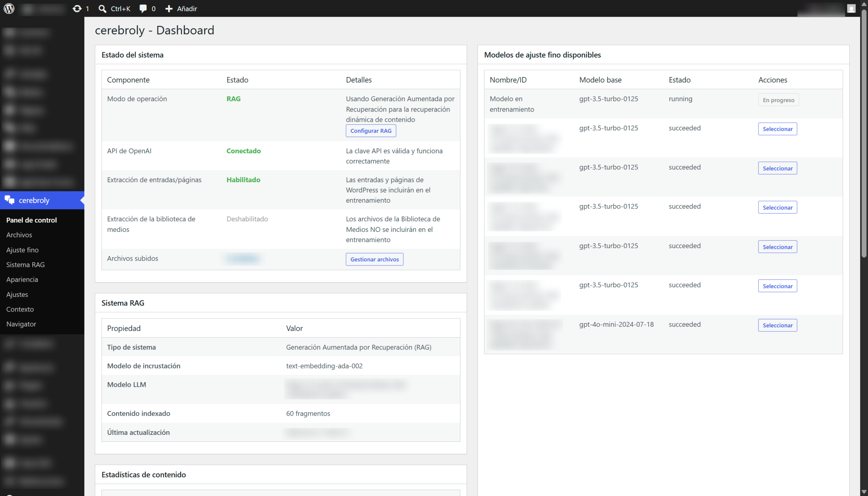Click the Componente column header
Viewport: 868px width, 496px height.
(129, 80)
